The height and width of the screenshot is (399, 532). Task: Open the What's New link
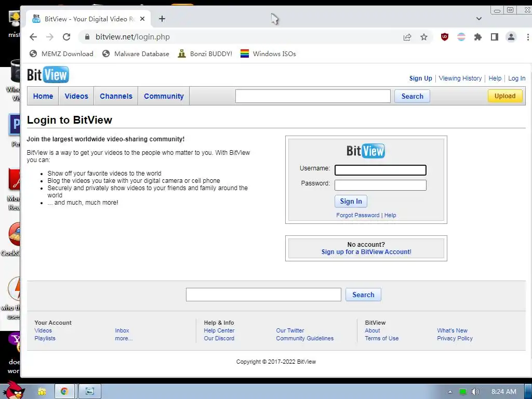tap(453, 330)
